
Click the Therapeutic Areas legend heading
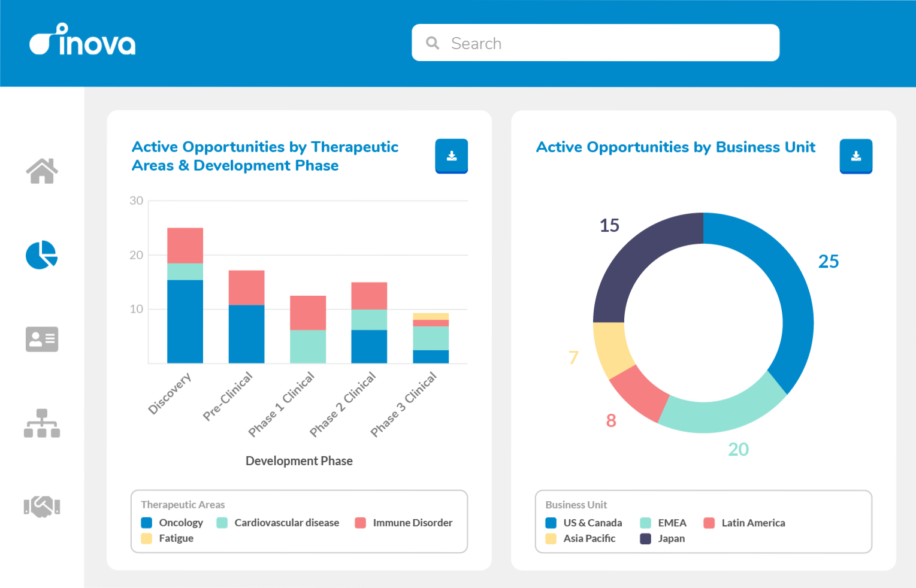183,505
